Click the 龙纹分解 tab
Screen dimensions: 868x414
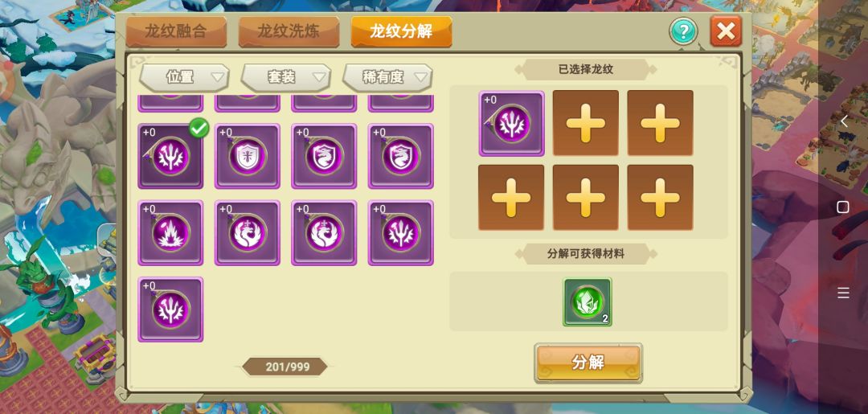pyautogui.click(x=401, y=31)
